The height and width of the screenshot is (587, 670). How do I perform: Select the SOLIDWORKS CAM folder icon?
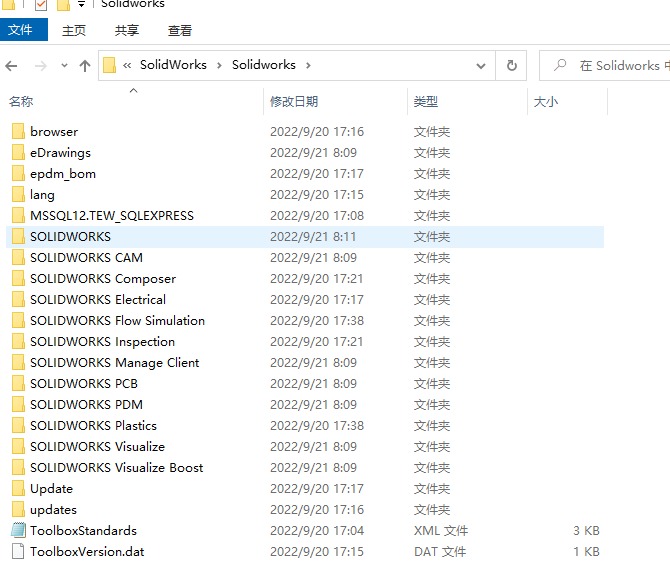coord(18,258)
